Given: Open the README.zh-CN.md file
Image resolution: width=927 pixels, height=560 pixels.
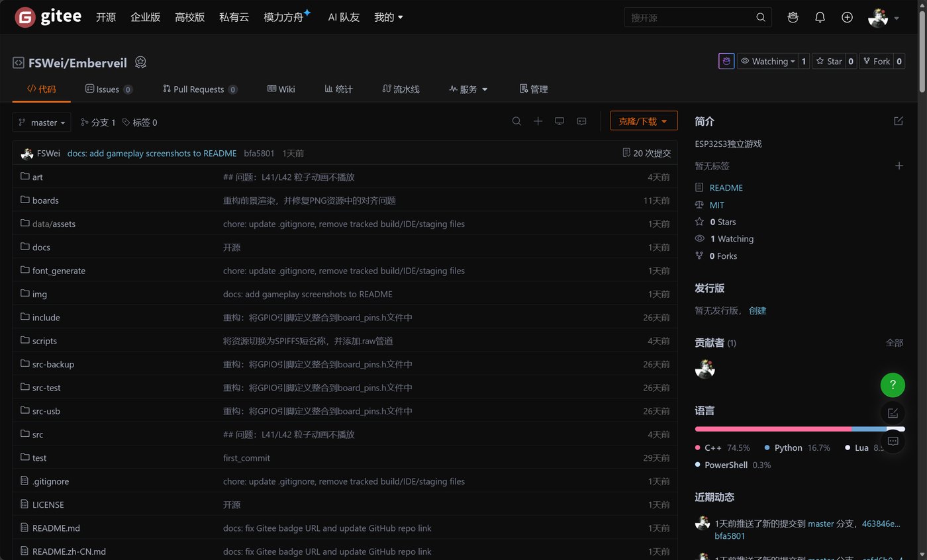Looking at the screenshot, I should (69, 551).
